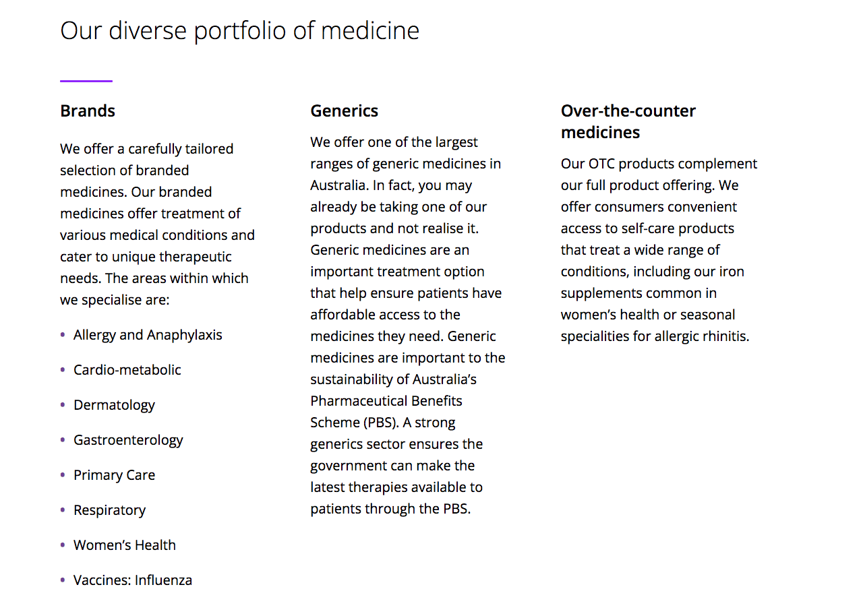This screenshot has width=861, height=616.
Task: Click the Generics description paragraph
Action: (407, 325)
